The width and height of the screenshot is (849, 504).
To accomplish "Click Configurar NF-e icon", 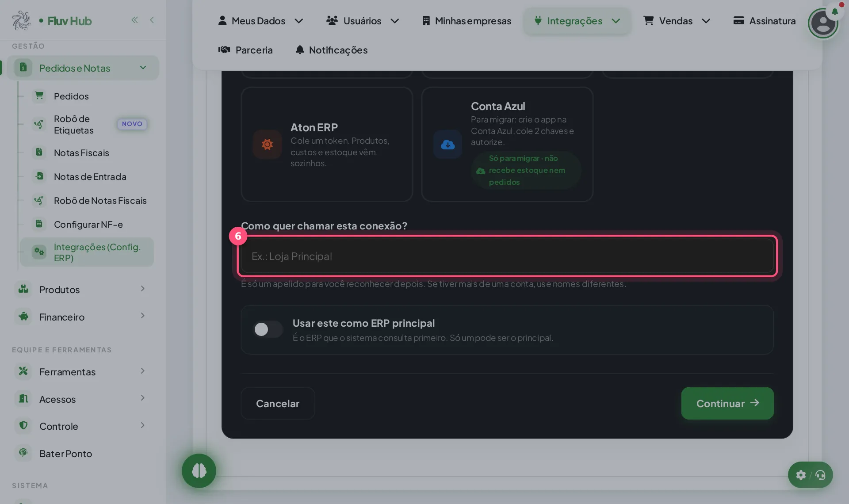I will pyautogui.click(x=39, y=224).
